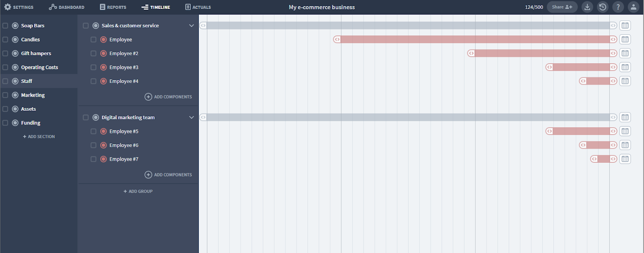Image resolution: width=644 pixels, height=253 pixels.
Task: Click start handle of Employee #3 timeline bar
Action: [549, 67]
